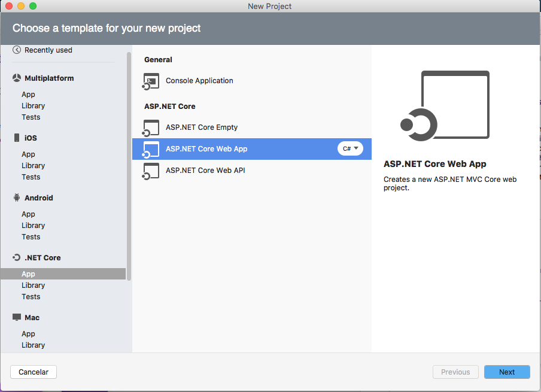Select Library under Android
This screenshot has width=541, height=392.
point(33,226)
